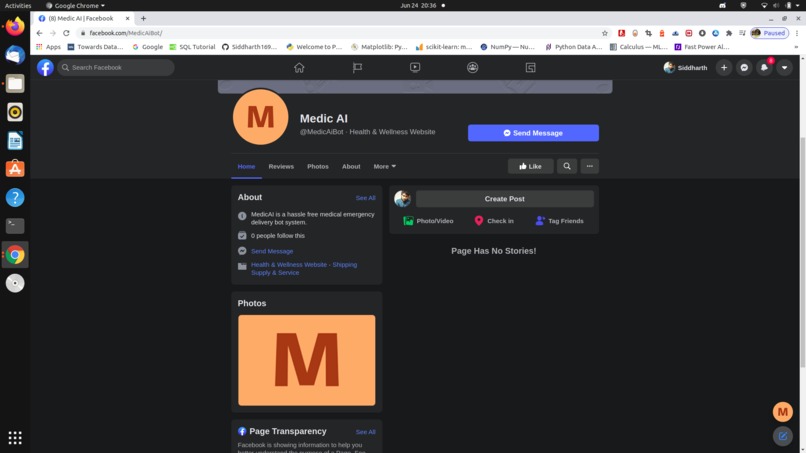This screenshot has height=453, width=806.
Task: Open the Notifications bell
Action: click(x=764, y=67)
